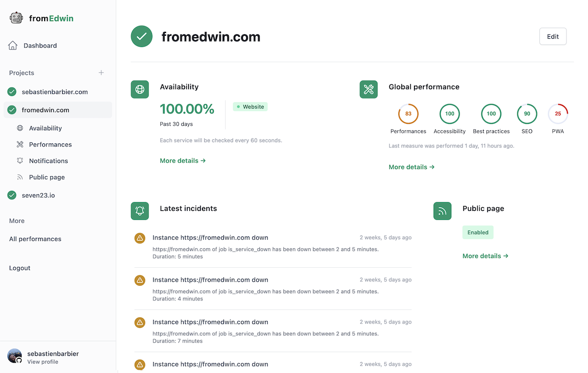Click the globe icon next to Availability heading
The width and height of the screenshot is (588, 373).
140,90
